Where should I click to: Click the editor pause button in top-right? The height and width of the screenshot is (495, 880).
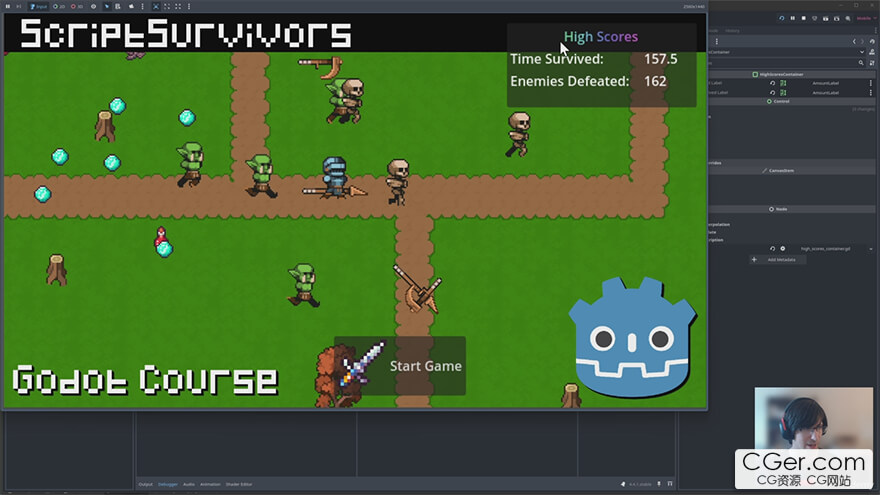[x=792, y=18]
